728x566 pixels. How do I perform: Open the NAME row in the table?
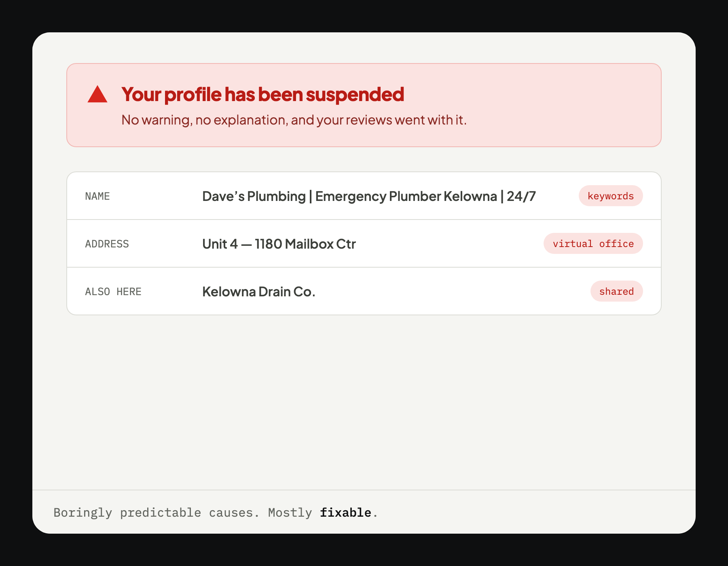[x=364, y=196]
